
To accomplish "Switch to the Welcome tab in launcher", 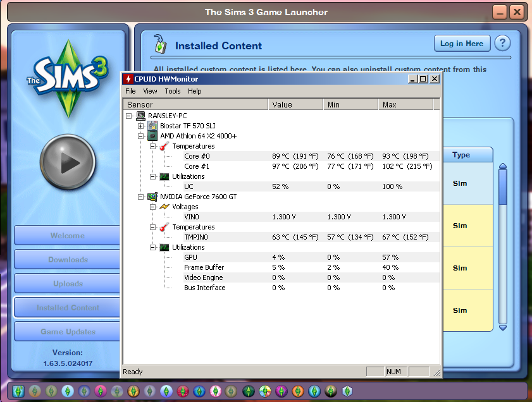I will click(x=67, y=236).
